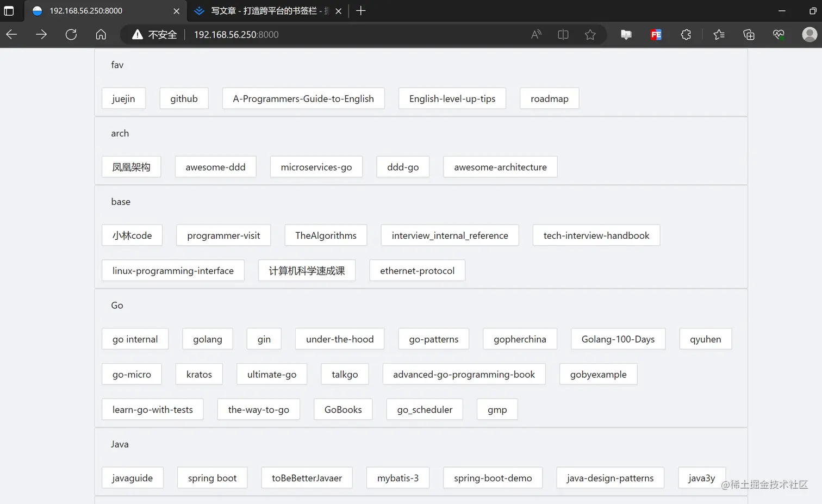Viewport: 822px width, 504px height.
Task: Open the interview_internal_reference bookmark
Action: [x=450, y=235]
